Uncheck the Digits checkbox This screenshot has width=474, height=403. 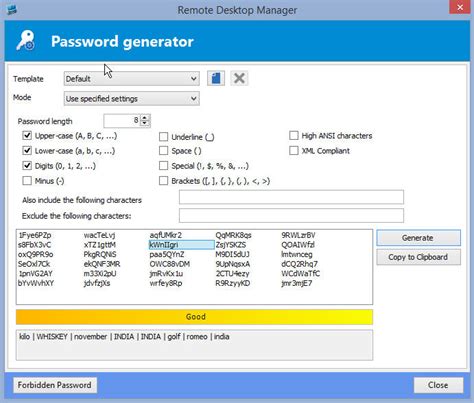coord(27,166)
